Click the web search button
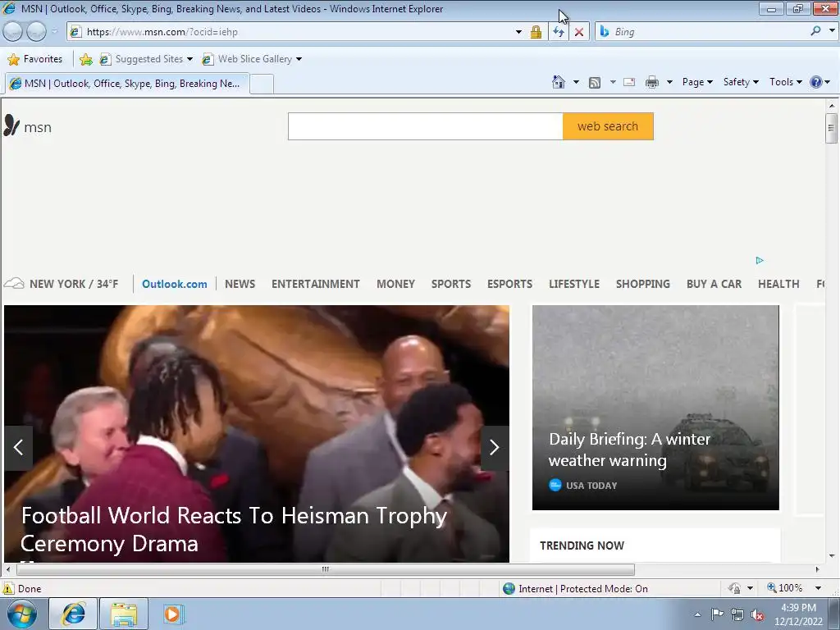Screen dimensions: 840x630 (x=608, y=126)
